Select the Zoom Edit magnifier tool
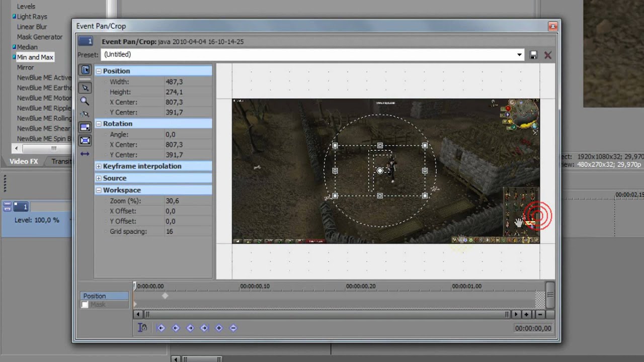This screenshot has height=362, width=644. coord(85,101)
